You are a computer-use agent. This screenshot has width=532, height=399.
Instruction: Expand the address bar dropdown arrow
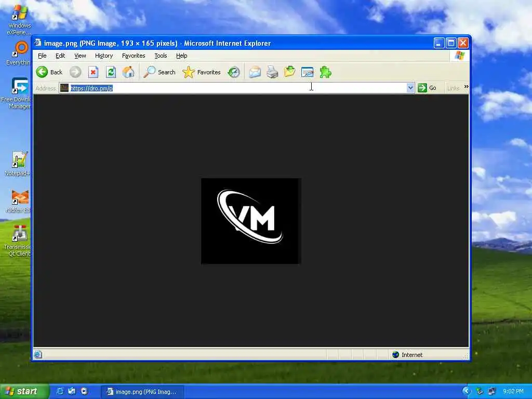410,88
